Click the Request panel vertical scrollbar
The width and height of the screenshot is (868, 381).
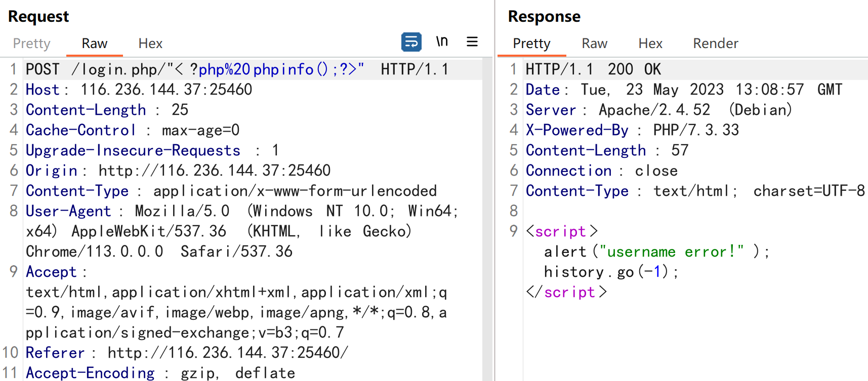click(487, 219)
